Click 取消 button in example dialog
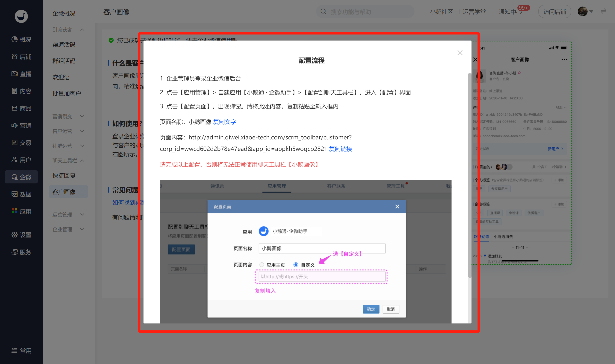The height and width of the screenshot is (364, 615). coord(391,309)
